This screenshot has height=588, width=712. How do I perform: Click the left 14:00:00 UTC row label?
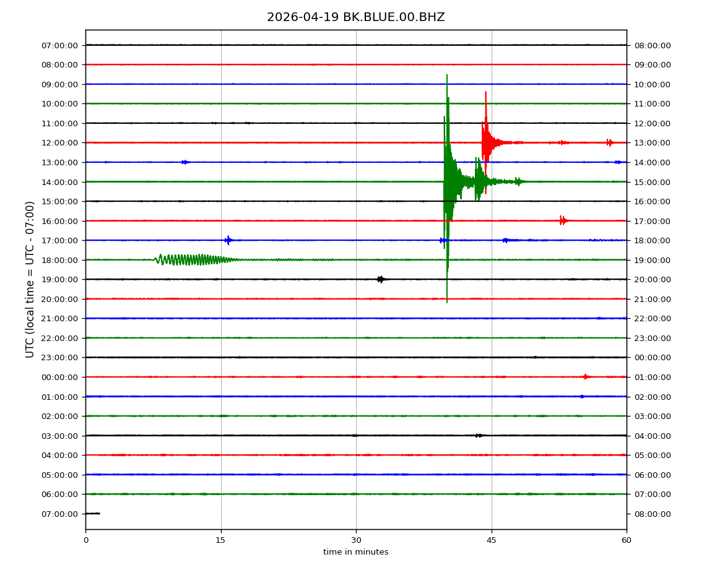click(x=61, y=182)
